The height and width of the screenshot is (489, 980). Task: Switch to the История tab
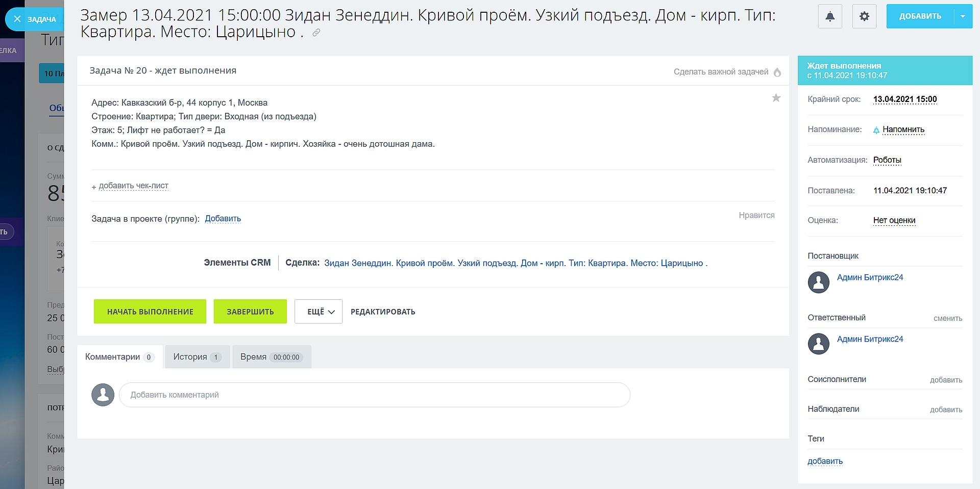197,357
